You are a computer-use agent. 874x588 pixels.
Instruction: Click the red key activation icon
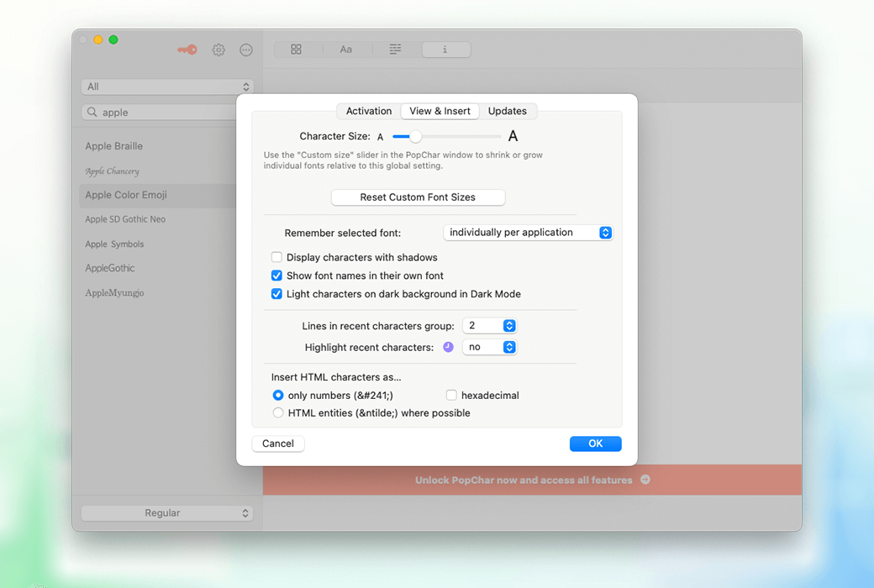tap(187, 50)
